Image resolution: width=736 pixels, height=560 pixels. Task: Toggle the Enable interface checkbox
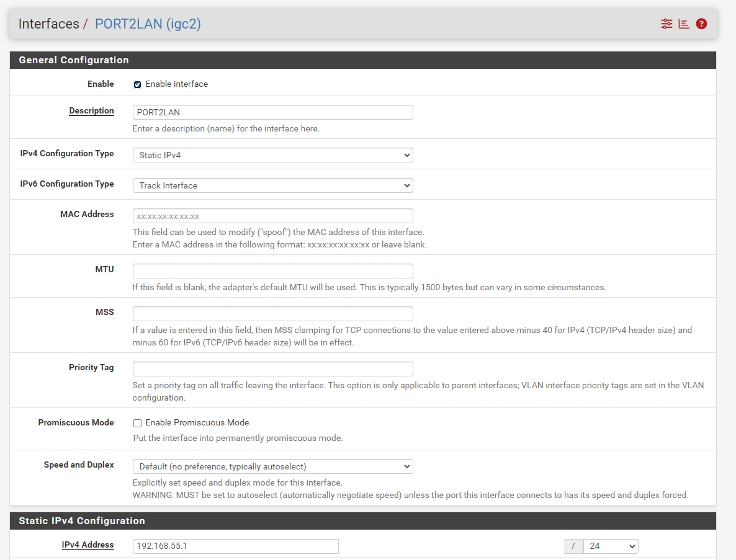[137, 84]
